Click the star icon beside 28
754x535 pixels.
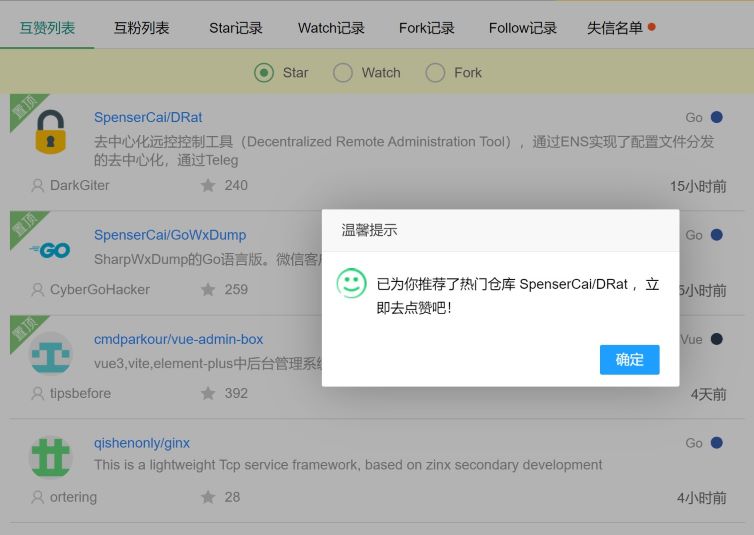pyautogui.click(x=208, y=497)
